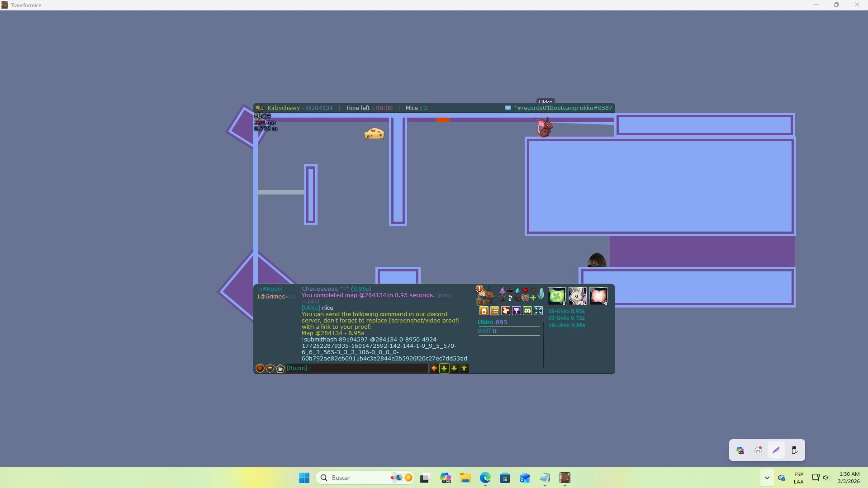868x488 pixels.
Task: Click the Transformice taskbar icon
Action: [x=565, y=478]
